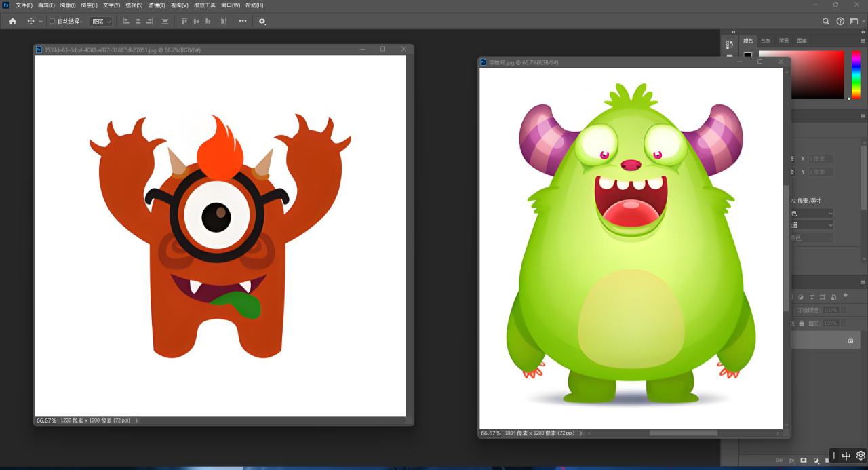Select the Move tool icon
The width and height of the screenshot is (868, 470).
coord(31,21)
